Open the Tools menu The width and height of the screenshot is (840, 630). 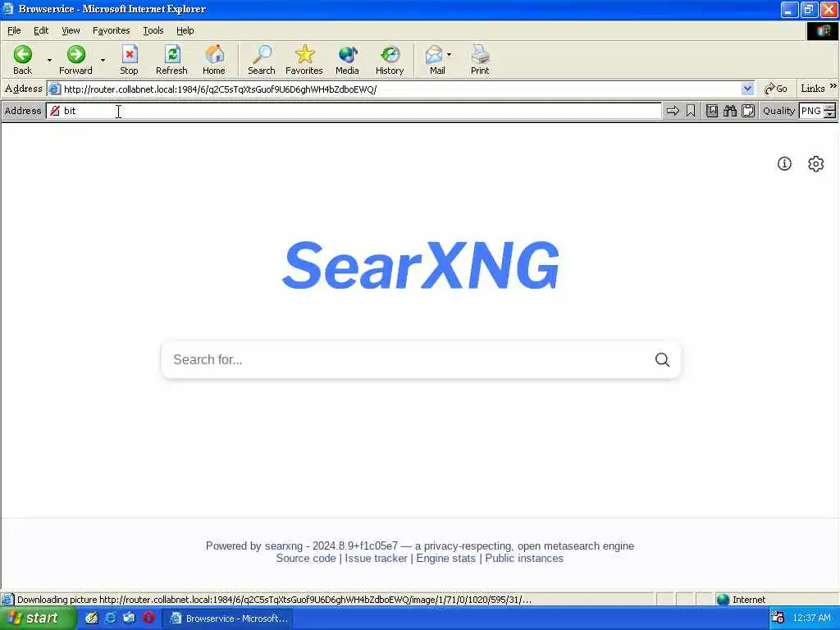tap(153, 30)
